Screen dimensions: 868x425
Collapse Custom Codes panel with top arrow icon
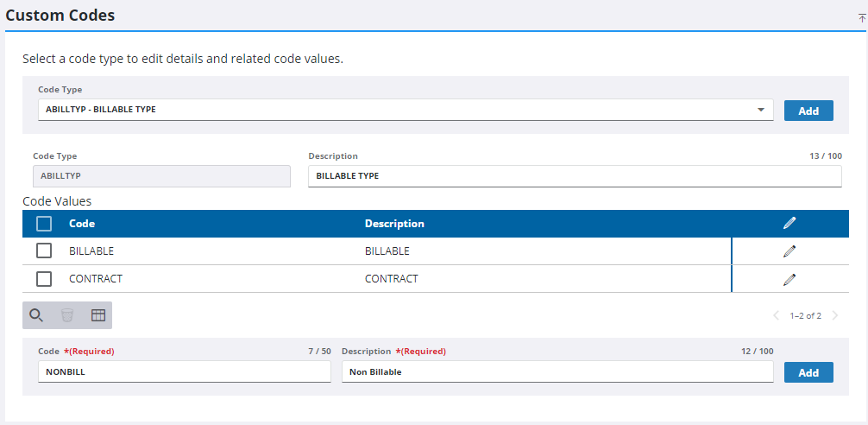point(861,18)
